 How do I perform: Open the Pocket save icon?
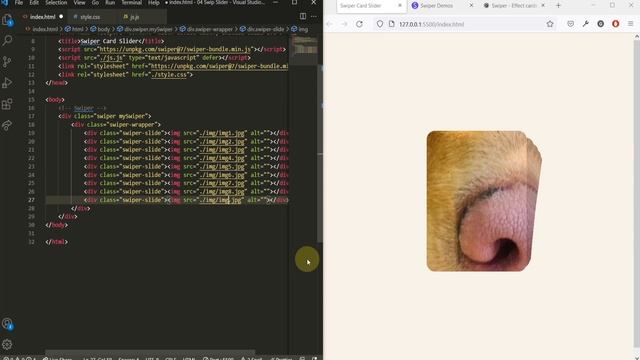tap(571, 24)
